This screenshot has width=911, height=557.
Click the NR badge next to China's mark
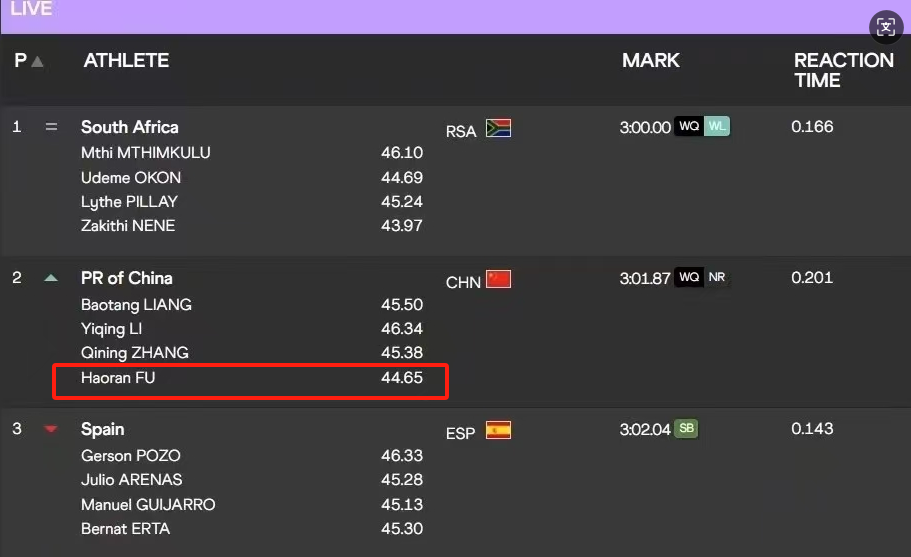716,277
